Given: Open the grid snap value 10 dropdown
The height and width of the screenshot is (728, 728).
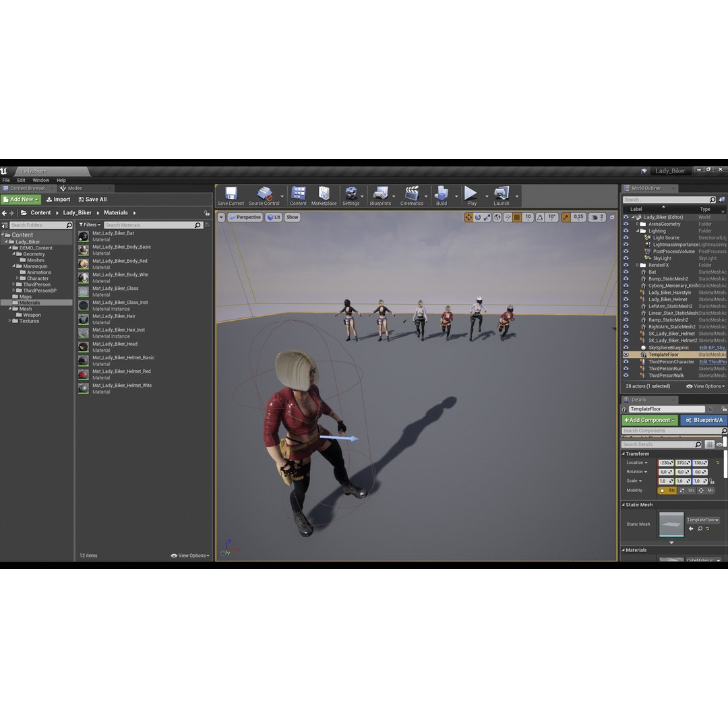Looking at the screenshot, I should click(x=528, y=217).
